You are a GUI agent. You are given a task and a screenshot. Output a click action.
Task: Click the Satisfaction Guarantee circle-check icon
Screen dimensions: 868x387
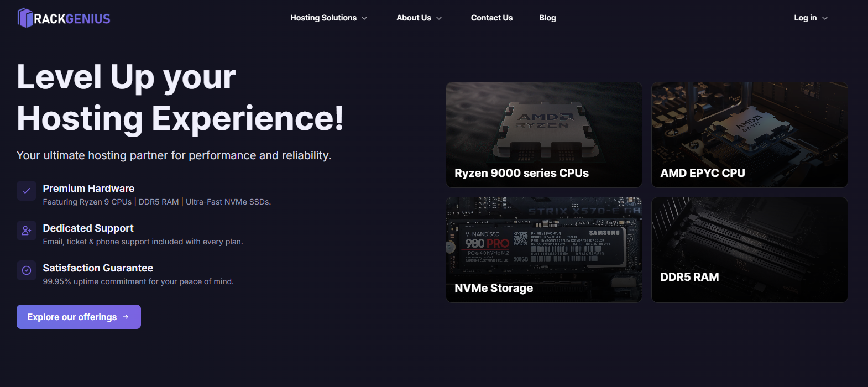point(26,270)
